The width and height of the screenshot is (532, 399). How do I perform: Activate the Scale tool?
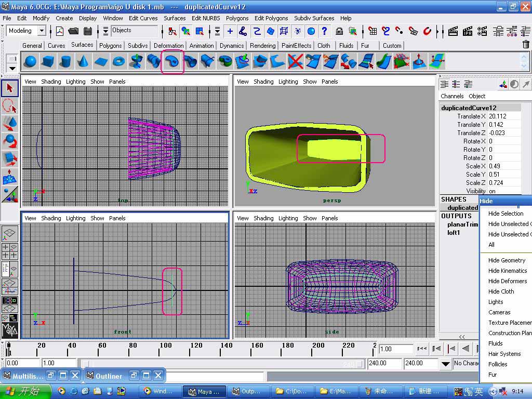click(x=9, y=159)
